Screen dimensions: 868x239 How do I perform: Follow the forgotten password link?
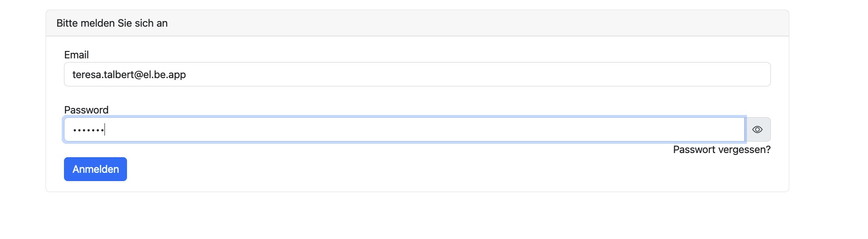click(721, 150)
